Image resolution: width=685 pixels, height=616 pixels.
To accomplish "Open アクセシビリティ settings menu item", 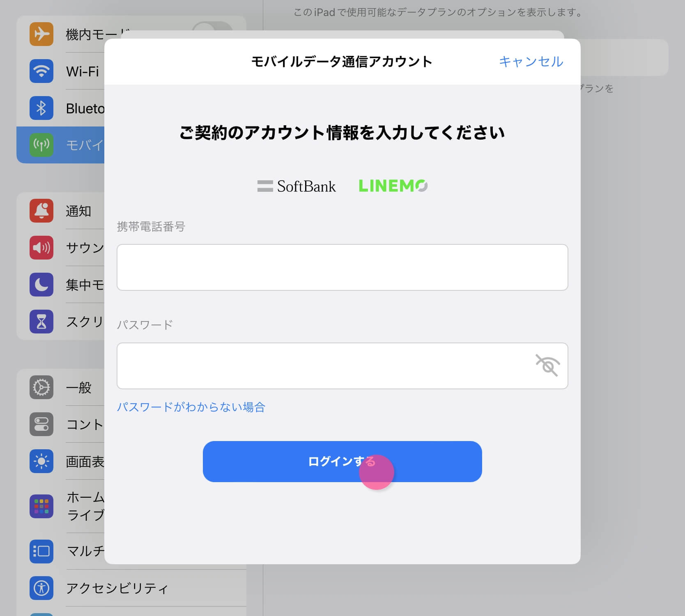I will 117,588.
